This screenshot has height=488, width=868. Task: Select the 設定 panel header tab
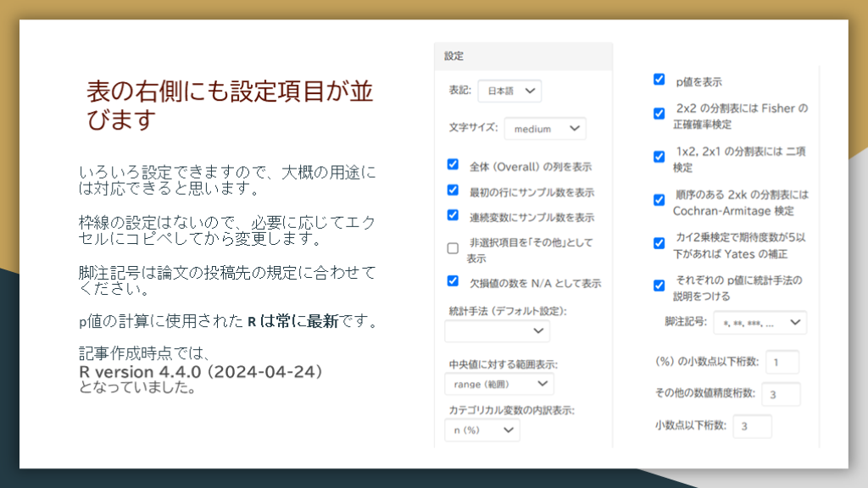[x=455, y=56]
